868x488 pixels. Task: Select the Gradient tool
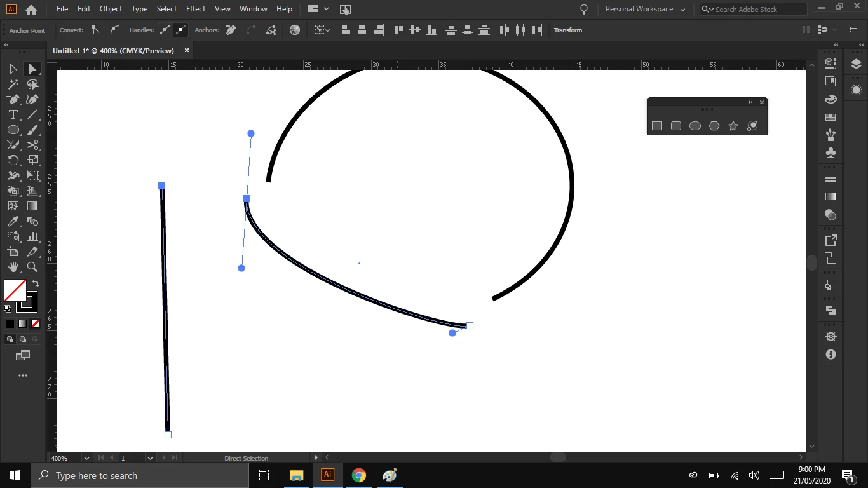32,206
